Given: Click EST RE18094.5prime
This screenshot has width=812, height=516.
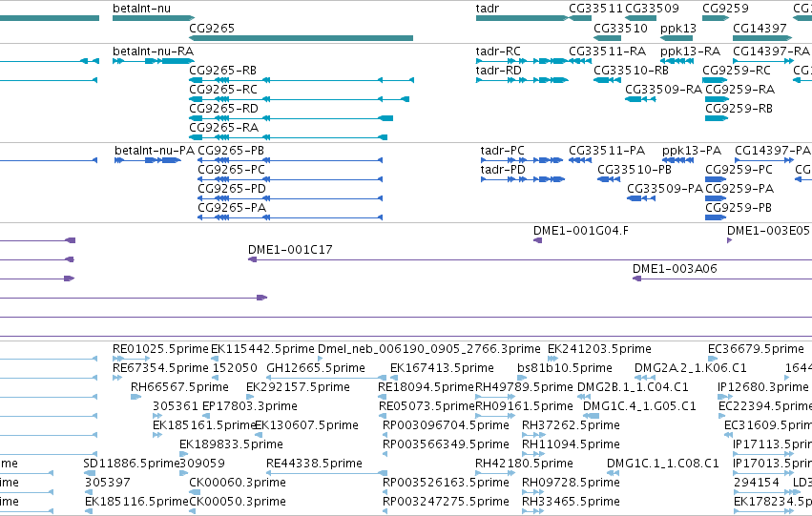Looking at the screenshot, I should [426, 387].
